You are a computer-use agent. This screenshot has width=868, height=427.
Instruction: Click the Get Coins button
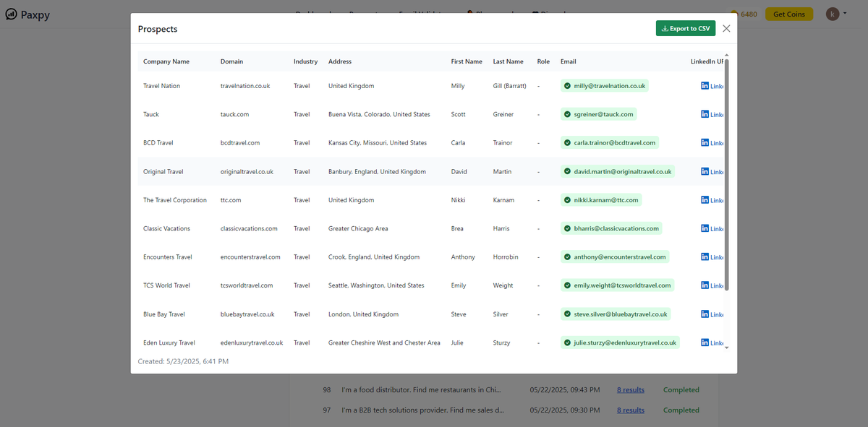click(789, 14)
